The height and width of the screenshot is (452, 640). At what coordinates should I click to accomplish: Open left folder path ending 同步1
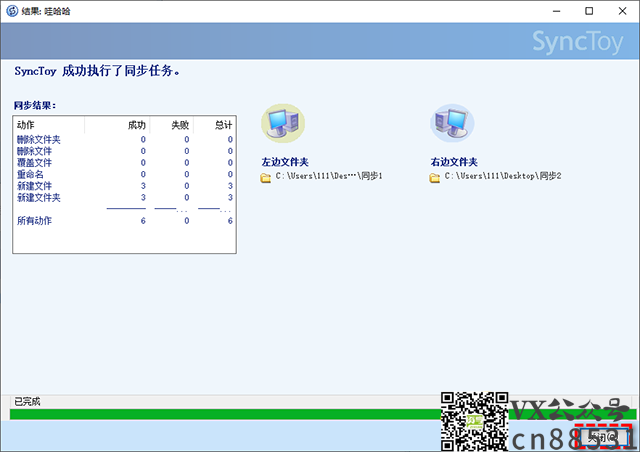329,176
